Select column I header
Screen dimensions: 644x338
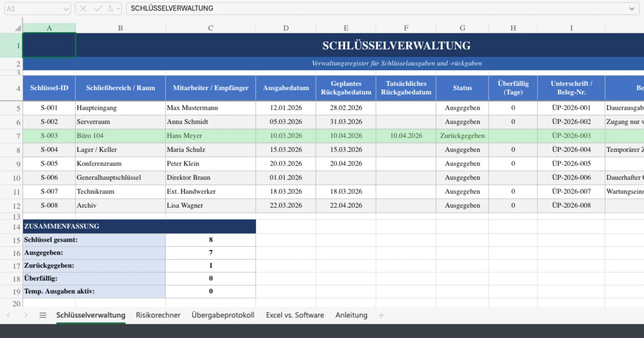571,28
